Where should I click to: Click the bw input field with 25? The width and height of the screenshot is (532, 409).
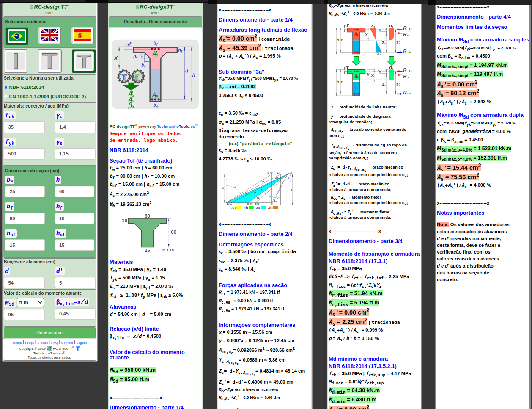click(x=25, y=191)
